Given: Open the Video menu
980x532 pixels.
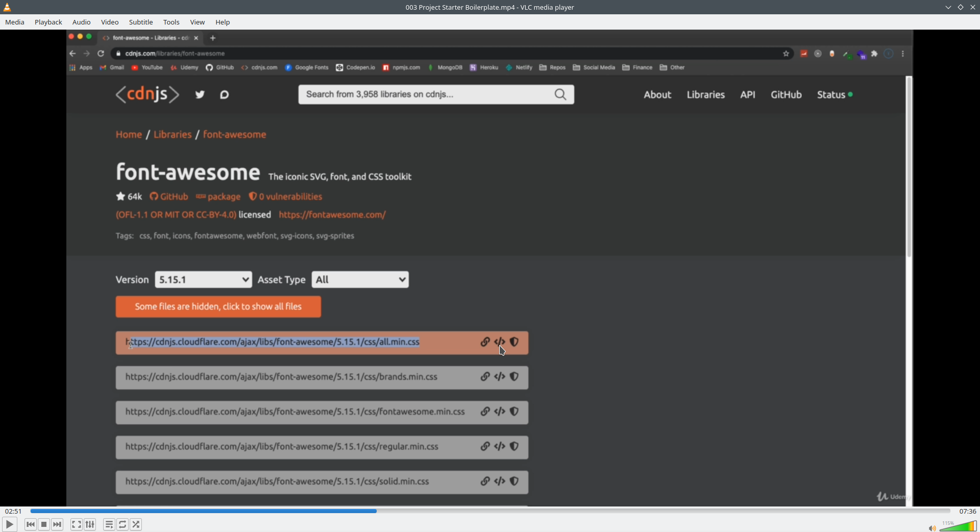Looking at the screenshot, I should pos(110,22).
